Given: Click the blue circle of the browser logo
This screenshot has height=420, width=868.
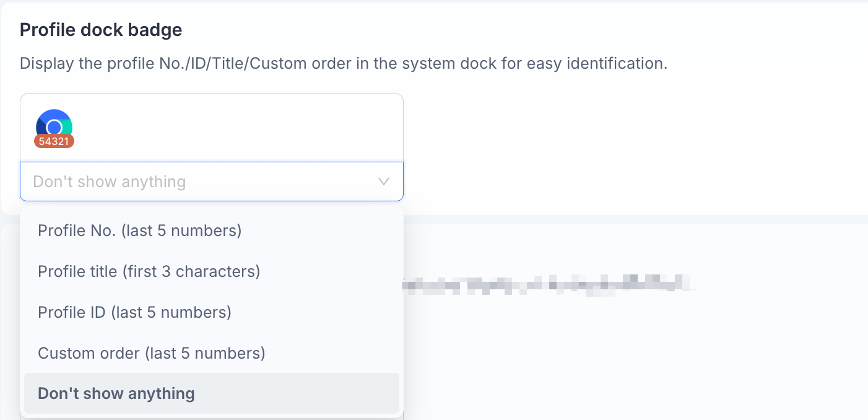Looking at the screenshot, I should 54,128.
